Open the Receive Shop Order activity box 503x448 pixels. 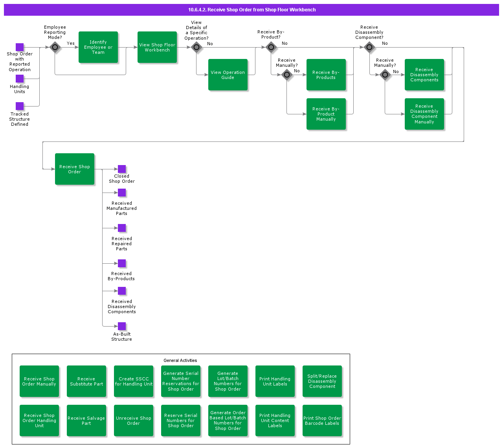click(x=75, y=169)
